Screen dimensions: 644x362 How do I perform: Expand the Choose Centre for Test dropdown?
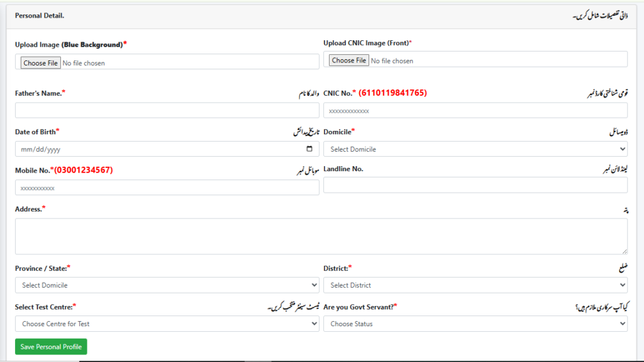point(167,324)
